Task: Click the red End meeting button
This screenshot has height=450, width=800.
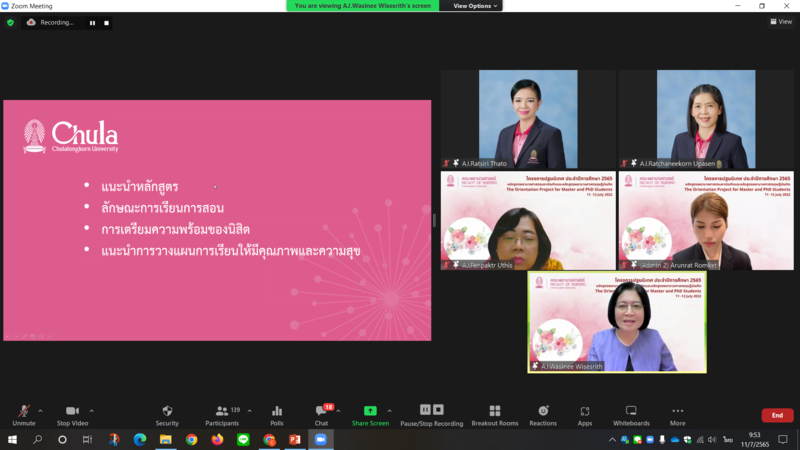Action: (x=777, y=415)
